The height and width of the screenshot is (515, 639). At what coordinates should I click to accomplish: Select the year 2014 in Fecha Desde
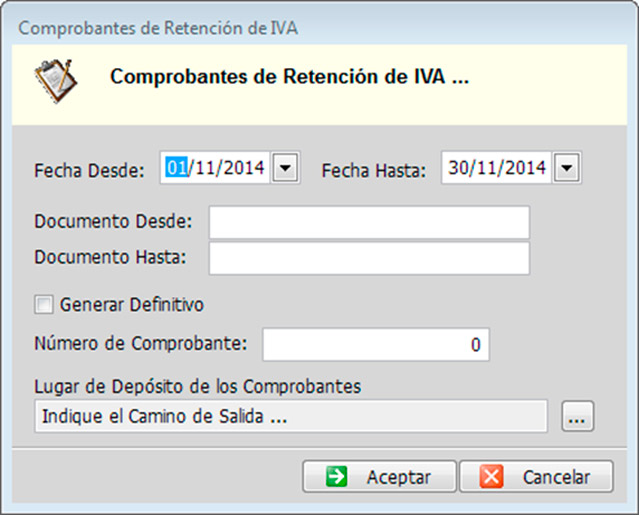[x=239, y=168]
